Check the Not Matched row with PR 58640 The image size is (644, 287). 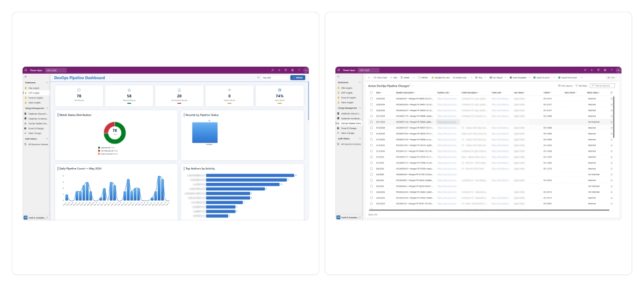click(371, 122)
